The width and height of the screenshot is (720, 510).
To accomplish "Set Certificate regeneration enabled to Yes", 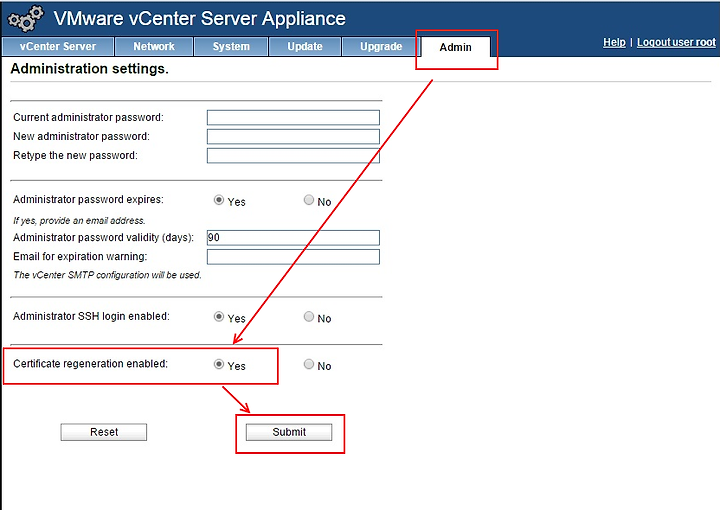I will click(x=219, y=364).
